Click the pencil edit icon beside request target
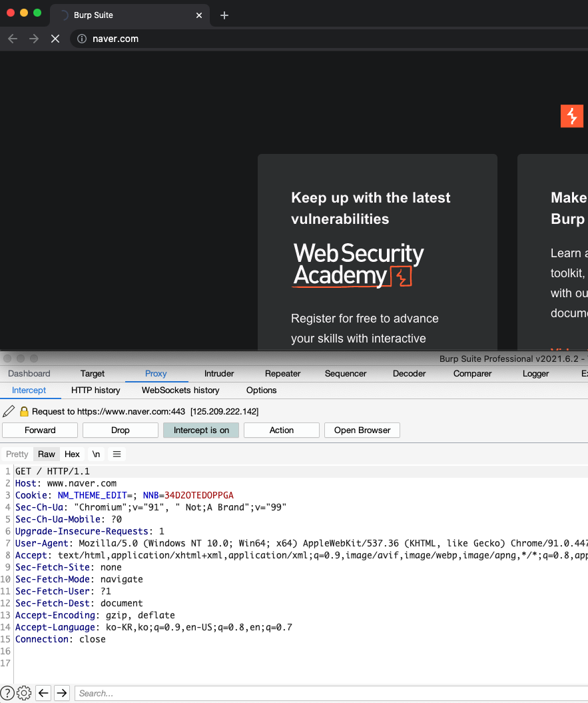The image size is (588, 703). pos(9,411)
